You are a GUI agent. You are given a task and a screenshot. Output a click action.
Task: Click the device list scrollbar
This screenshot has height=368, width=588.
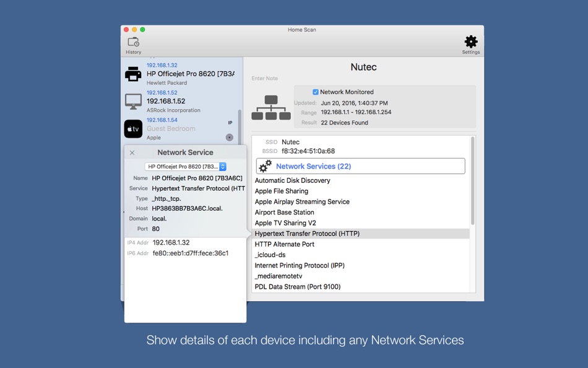pyautogui.click(x=240, y=127)
